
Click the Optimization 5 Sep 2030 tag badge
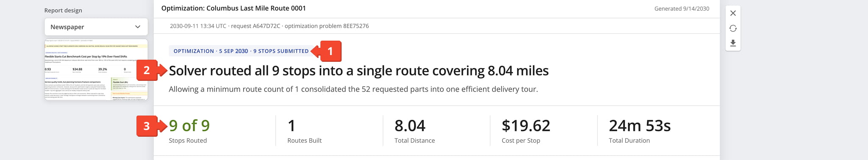click(241, 51)
